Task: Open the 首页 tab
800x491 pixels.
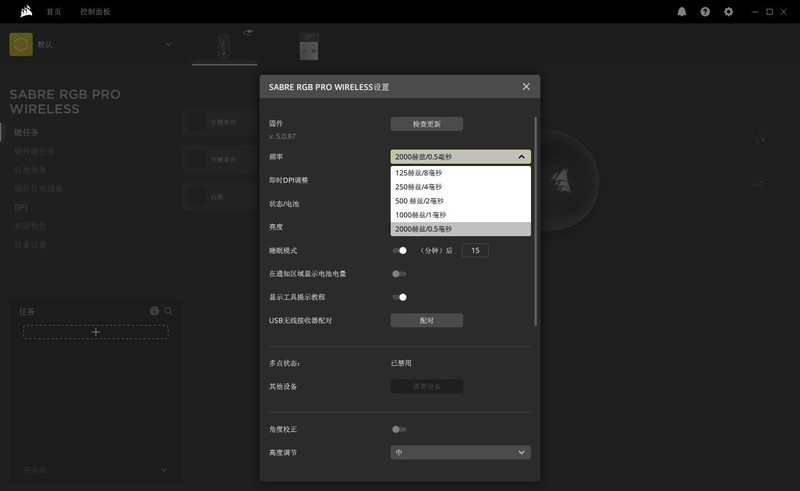Action: click(x=54, y=12)
